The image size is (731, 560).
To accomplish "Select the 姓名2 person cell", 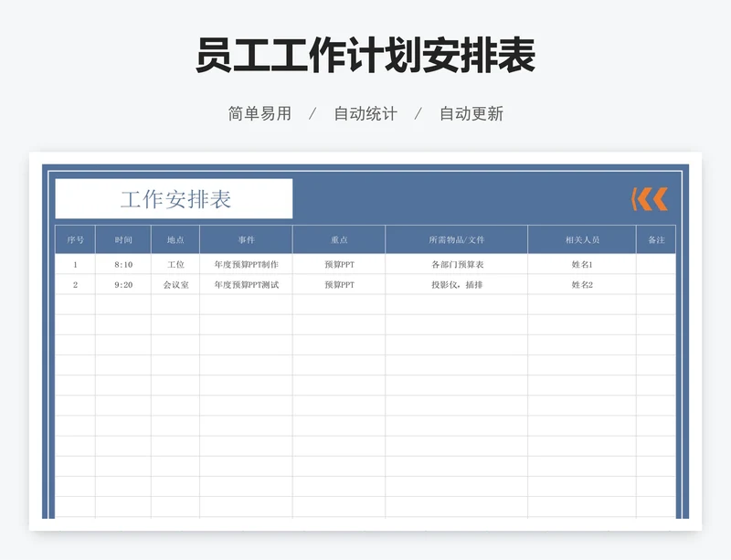I will 582,284.
